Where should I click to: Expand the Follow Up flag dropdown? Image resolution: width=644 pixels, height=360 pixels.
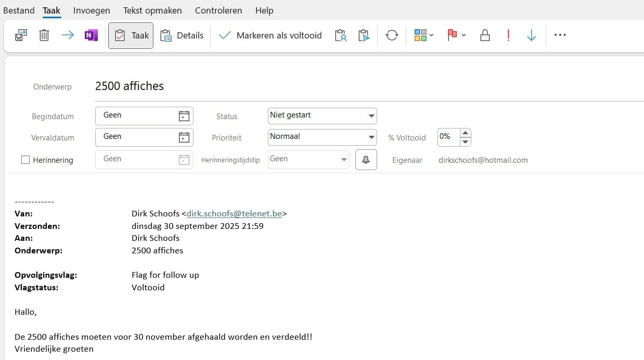[x=463, y=35]
